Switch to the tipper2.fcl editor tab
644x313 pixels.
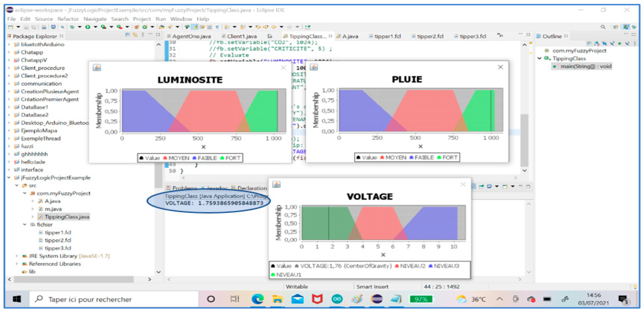(x=430, y=36)
